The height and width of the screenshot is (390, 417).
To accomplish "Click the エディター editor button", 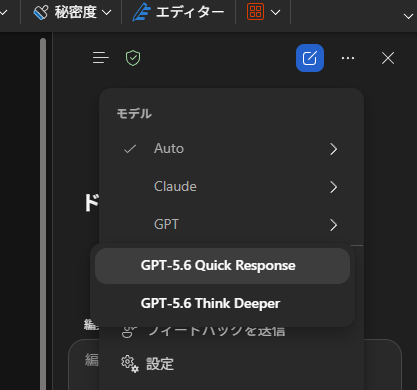I will [x=178, y=12].
